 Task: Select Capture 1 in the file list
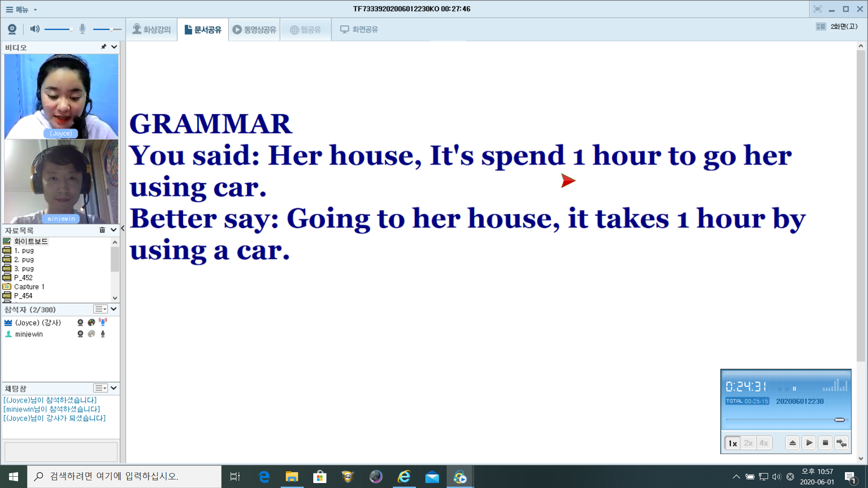(x=29, y=287)
